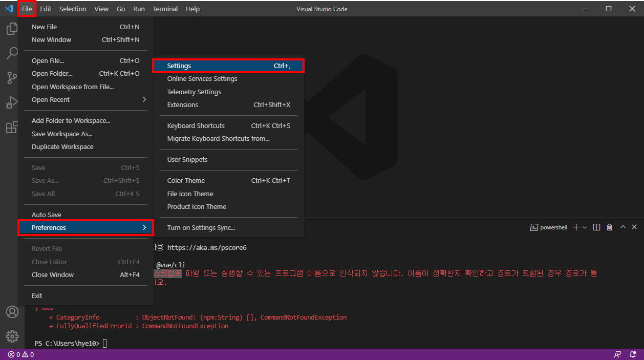The width and height of the screenshot is (644, 360).
Task: Kill terminal with trash icon
Action: pos(609,227)
